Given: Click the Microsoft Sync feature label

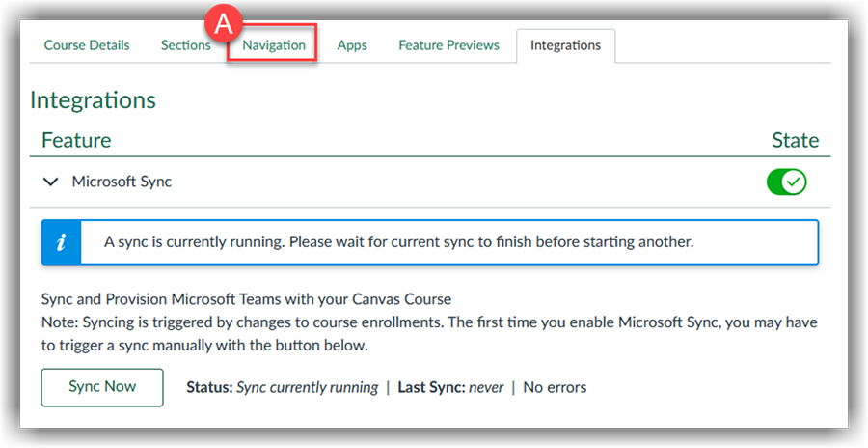Looking at the screenshot, I should (122, 182).
